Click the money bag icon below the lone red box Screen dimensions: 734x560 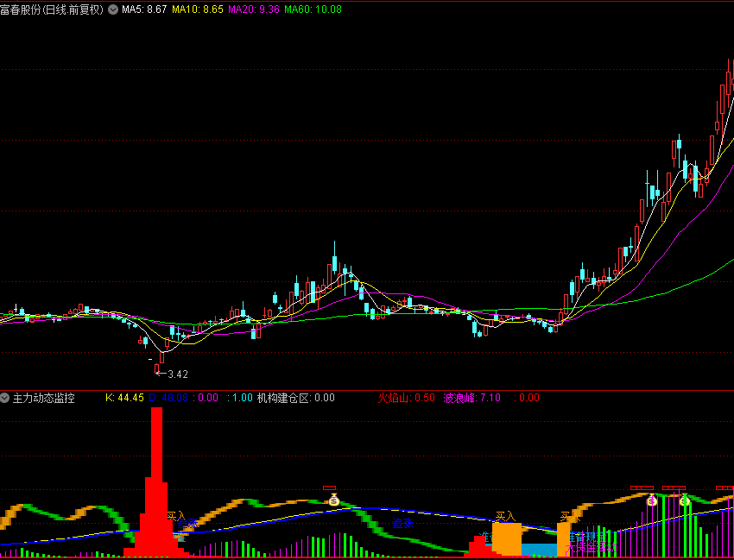click(333, 500)
